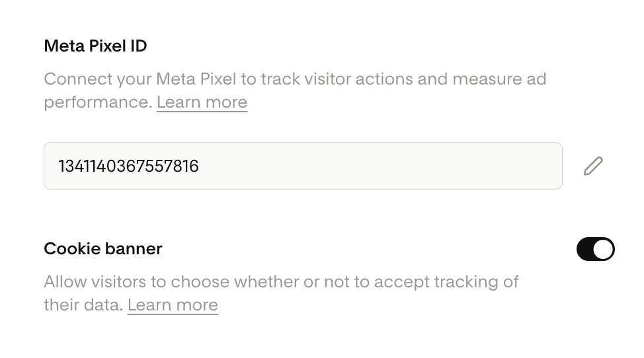Turn off visitor tracking consent banner switch
Viewport: 644px width, 358px height.
(595, 249)
